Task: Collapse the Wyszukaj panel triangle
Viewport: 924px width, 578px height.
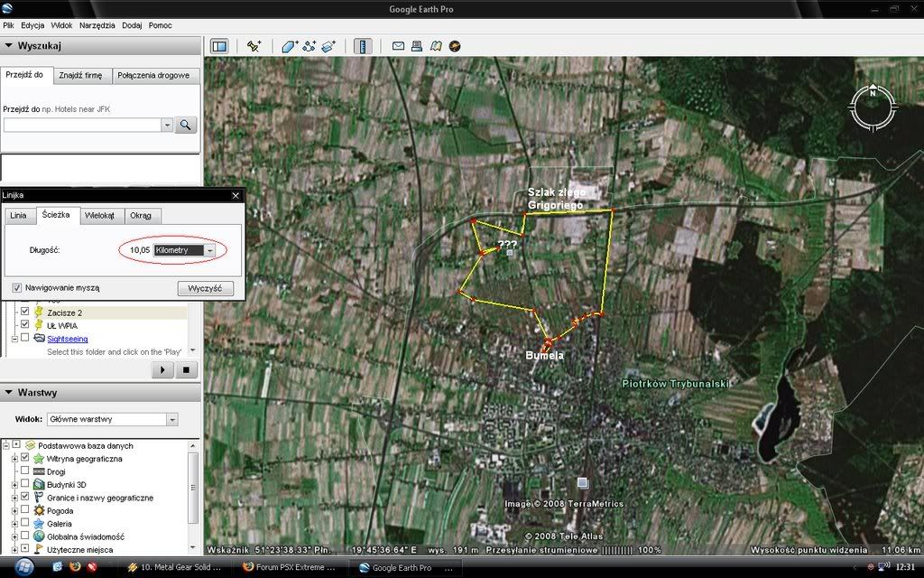Action: coord(8,45)
